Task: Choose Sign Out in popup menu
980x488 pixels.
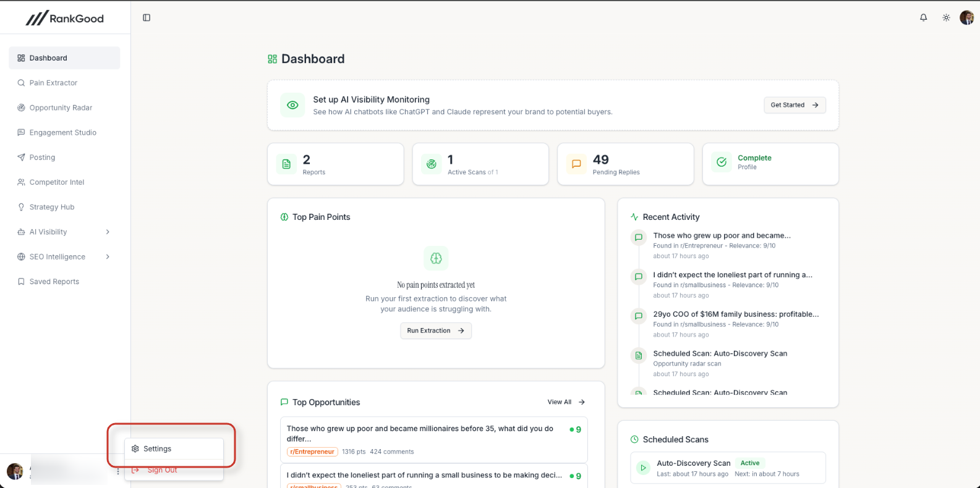Action: tap(162, 470)
